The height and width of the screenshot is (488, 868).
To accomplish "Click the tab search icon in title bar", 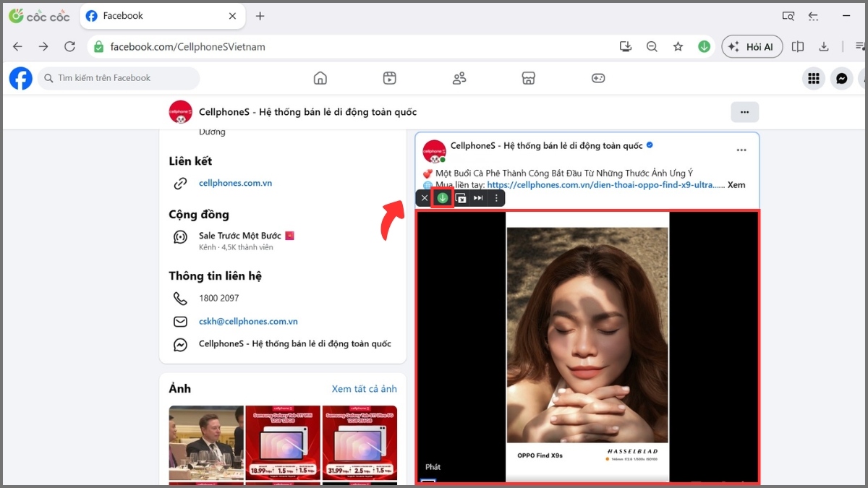I will [788, 16].
